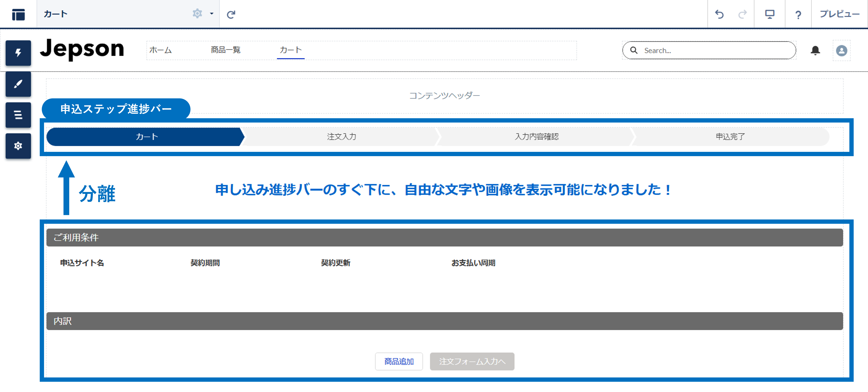Select the カート progress step
Viewport: 868px width, 392px height.
(145, 136)
